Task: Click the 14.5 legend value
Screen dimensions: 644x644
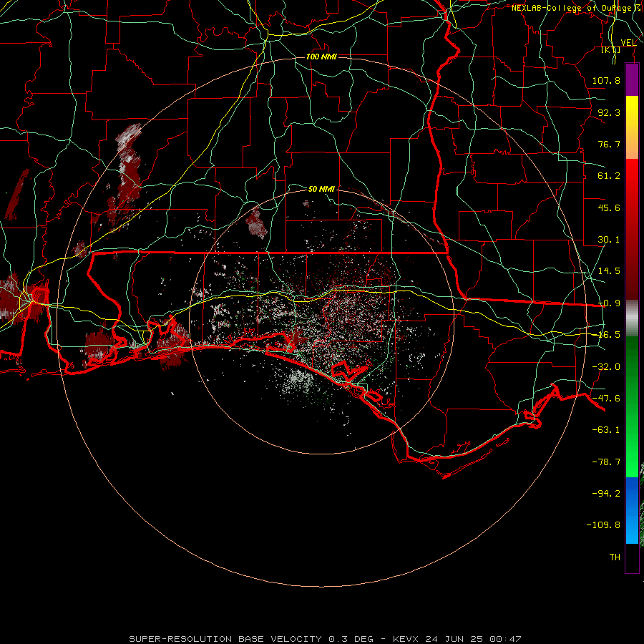Action: (x=609, y=271)
